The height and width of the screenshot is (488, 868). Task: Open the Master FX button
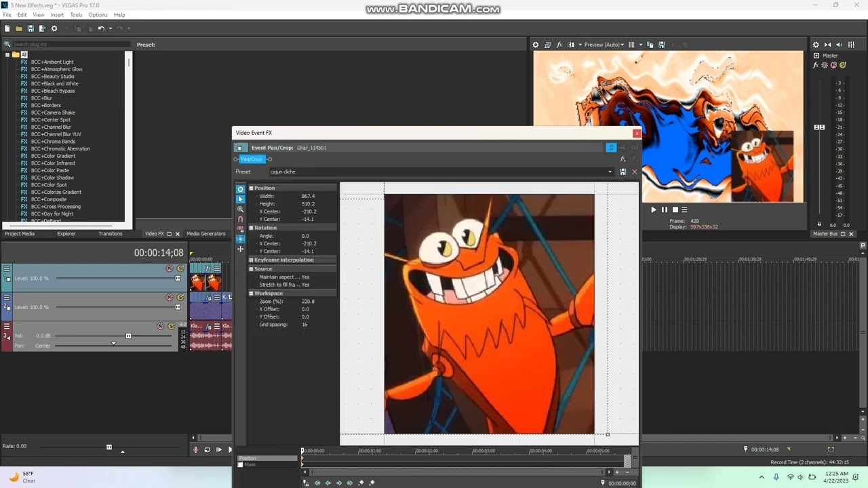pos(816,66)
